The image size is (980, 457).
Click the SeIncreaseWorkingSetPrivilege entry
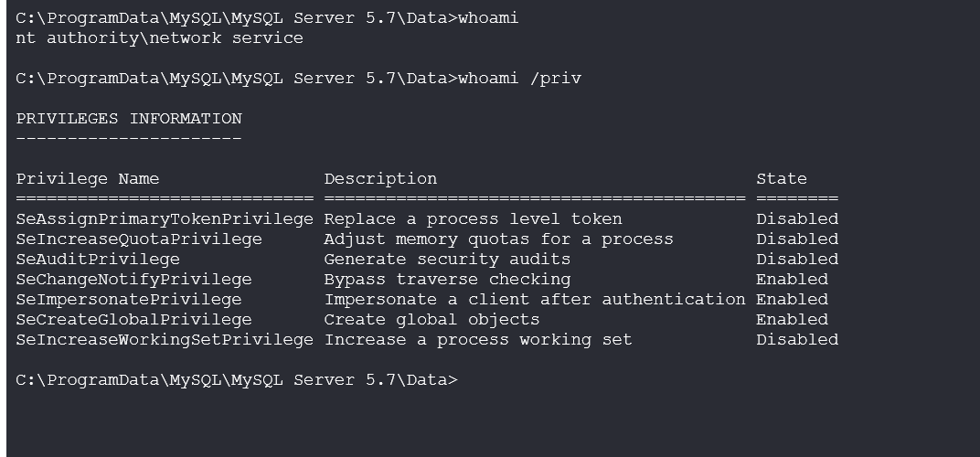[165, 340]
